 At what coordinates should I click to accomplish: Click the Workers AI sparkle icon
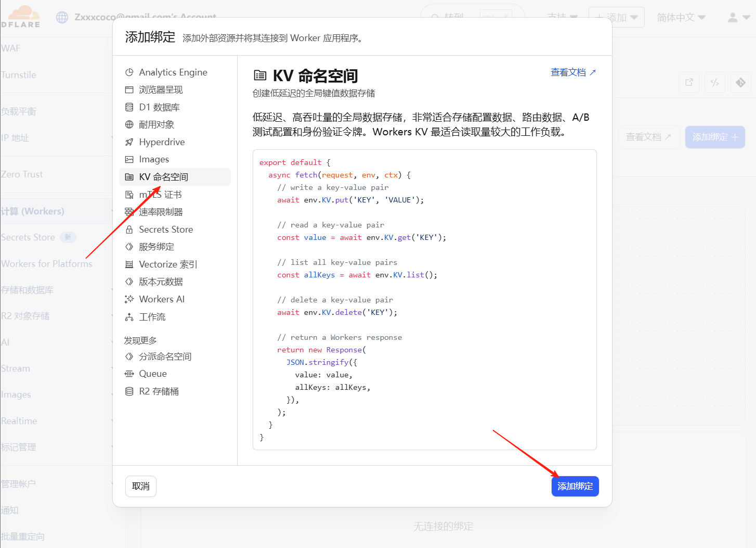pyautogui.click(x=129, y=299)
